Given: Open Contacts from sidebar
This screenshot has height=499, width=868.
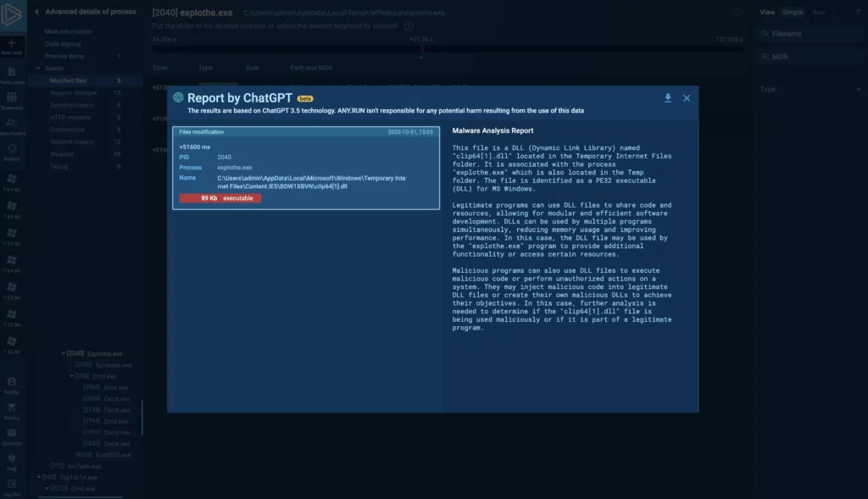Looking at the screenshot, I should [12, 436].
